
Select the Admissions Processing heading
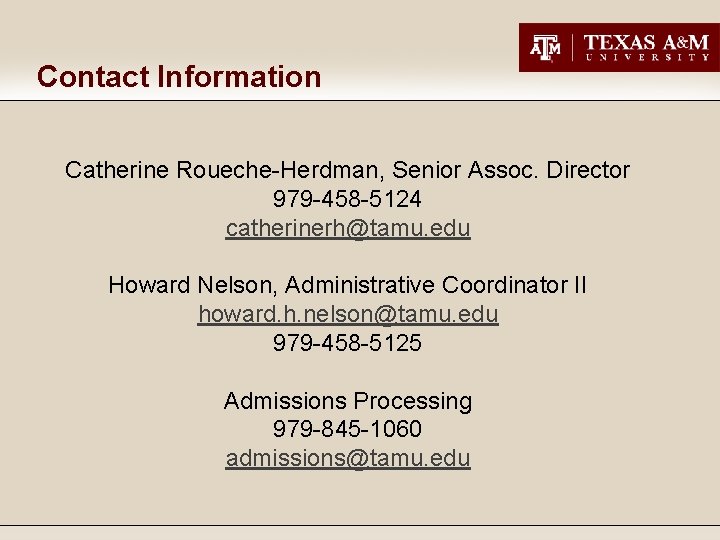pyautogui.click(x=348, y=401)
